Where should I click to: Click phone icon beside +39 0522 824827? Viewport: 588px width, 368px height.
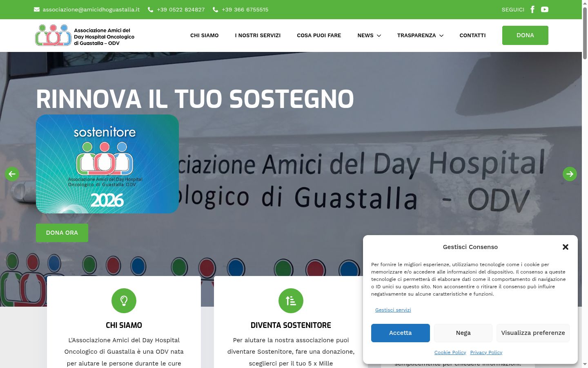point(150,9)
